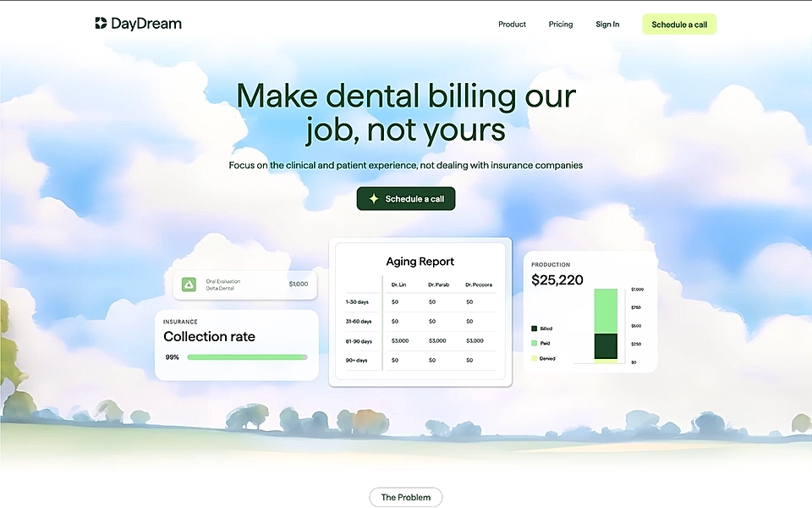Click the Collection rate progress bar

(x=246, y=357)
